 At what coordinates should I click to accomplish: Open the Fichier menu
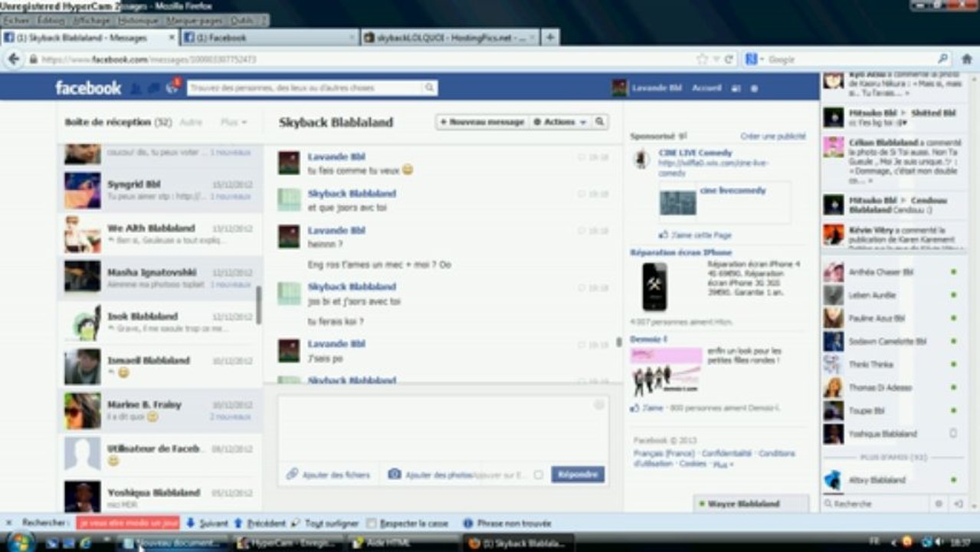(x=18, y=21)
